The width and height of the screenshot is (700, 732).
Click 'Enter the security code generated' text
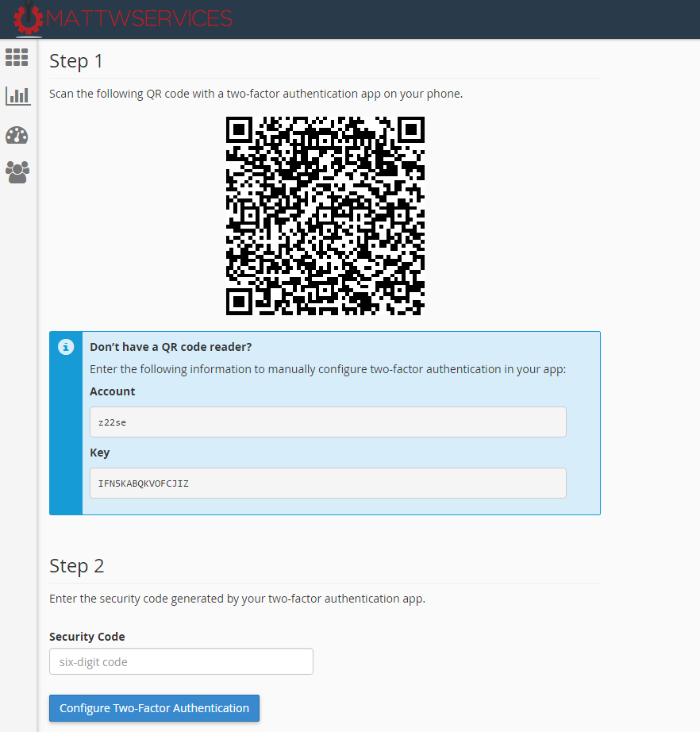point(237,599)
